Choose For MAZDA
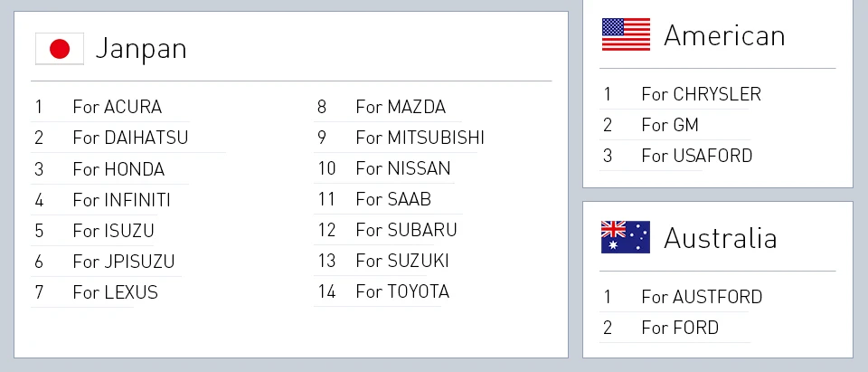 coord(401,107)
